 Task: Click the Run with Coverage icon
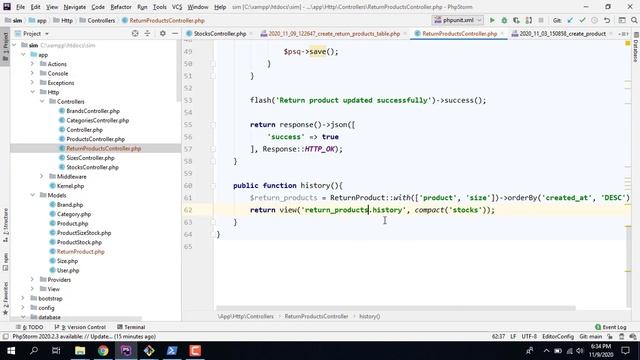click(x=516, y=20)
